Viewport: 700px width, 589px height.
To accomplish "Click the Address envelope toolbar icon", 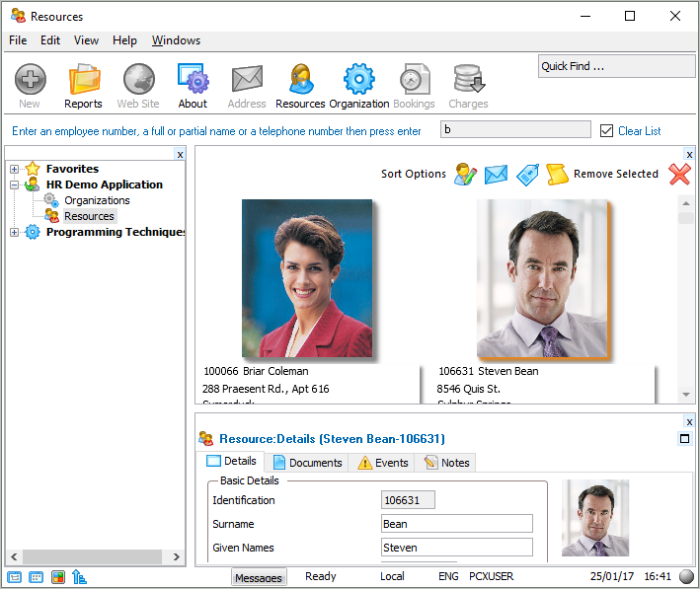I will [x=247, y=79].
